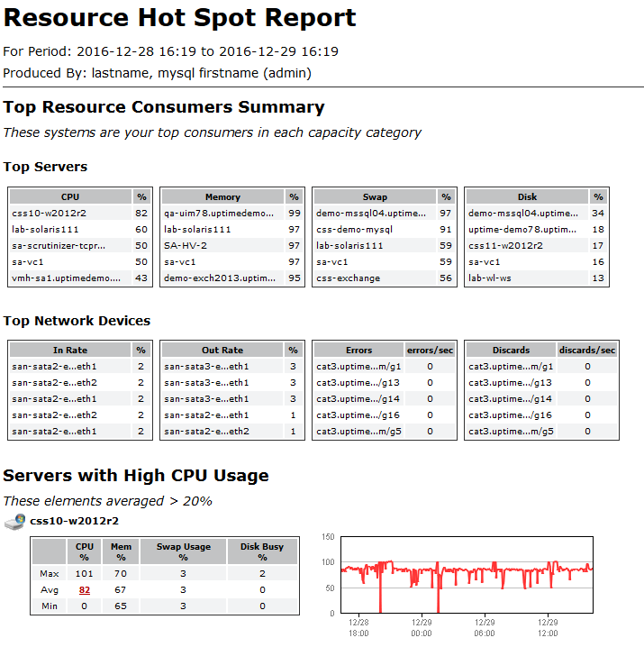Open the underlined 82 Avg CPU link
This screenshot has width=644, height=647.
(x=84, y=590)
